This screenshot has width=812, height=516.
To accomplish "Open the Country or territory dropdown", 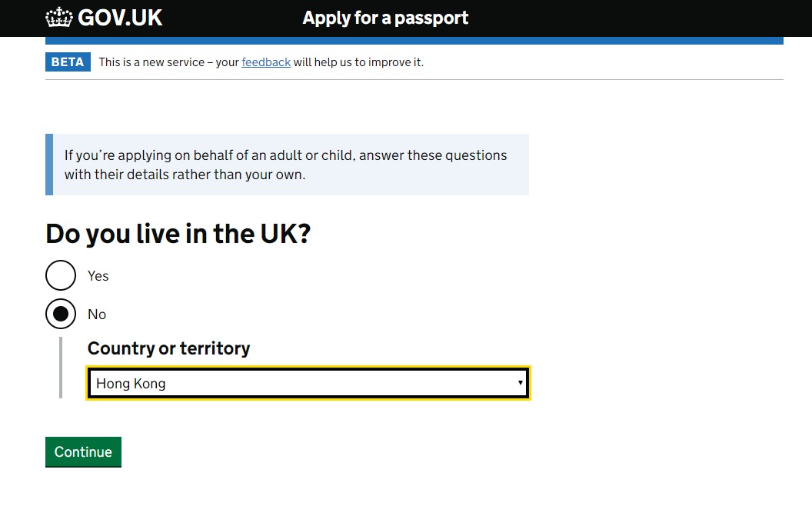I will [x=308, y=384].
